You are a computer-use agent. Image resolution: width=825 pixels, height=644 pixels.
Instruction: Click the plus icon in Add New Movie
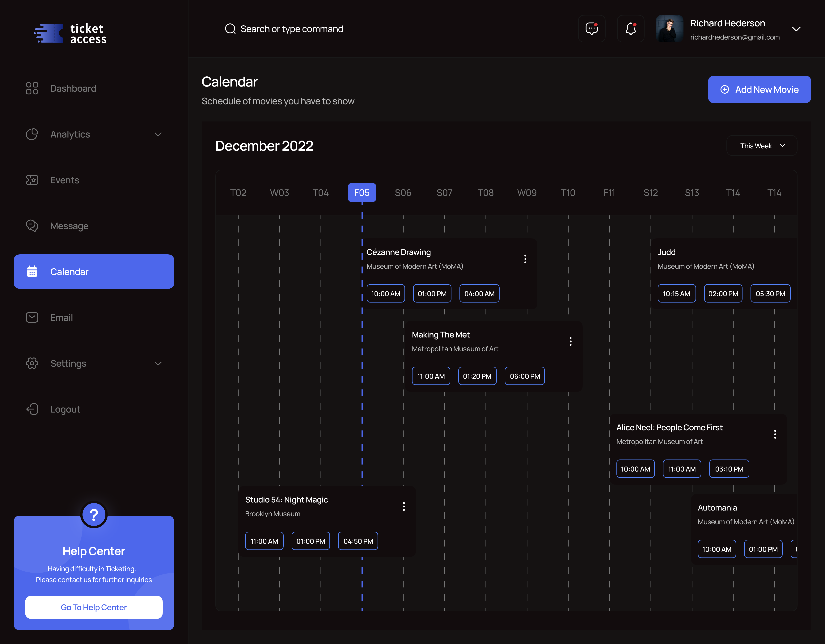pyautogui.click(x=725, y=90)
